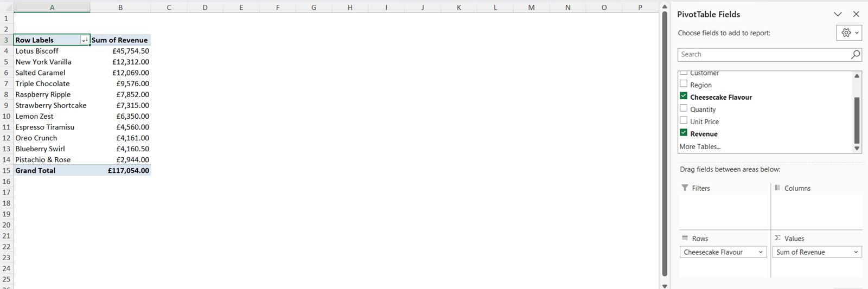Image resolution: width=868 pixels, height=289 pixels.
Task: Click the search magnifier icon in field search
Action: coord(856,54)
